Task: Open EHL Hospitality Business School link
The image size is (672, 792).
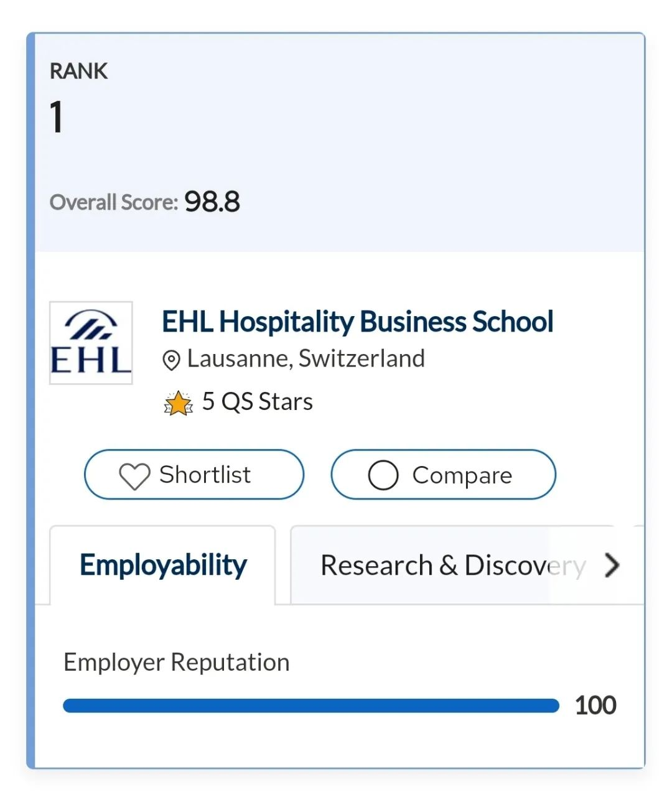Action: pos(357,322)
